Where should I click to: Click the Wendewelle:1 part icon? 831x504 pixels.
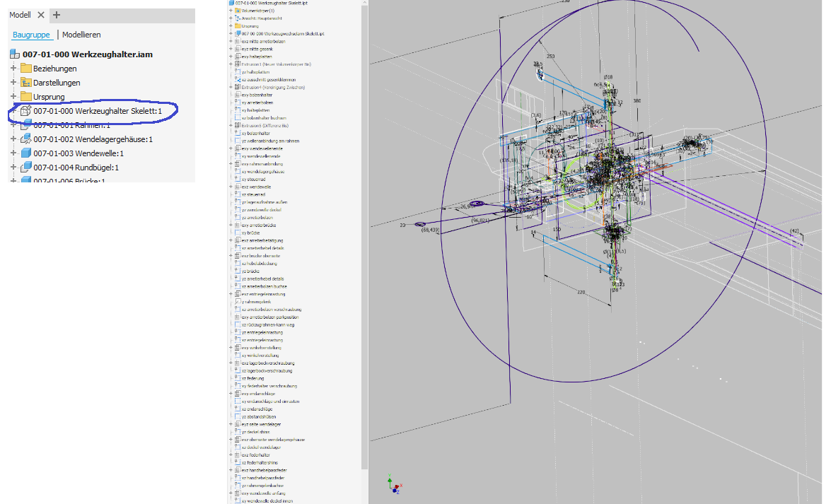click(26, 153)
